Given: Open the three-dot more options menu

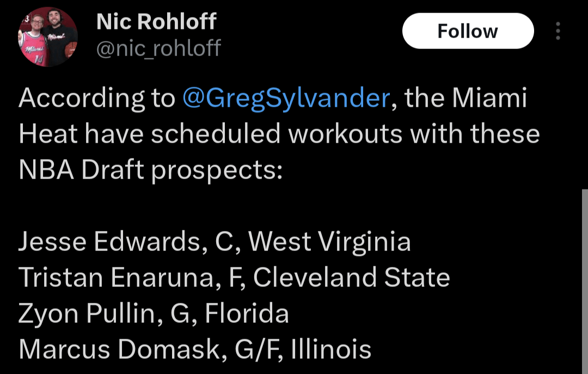Looking at the screenshot, I should pos(558,32).
